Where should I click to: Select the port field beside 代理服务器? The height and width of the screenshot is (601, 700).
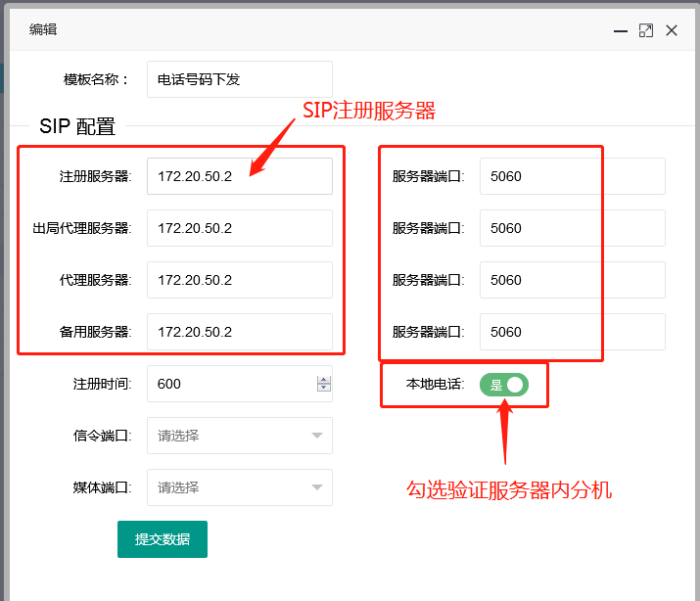pyautogui.click(x=572, y=280)
